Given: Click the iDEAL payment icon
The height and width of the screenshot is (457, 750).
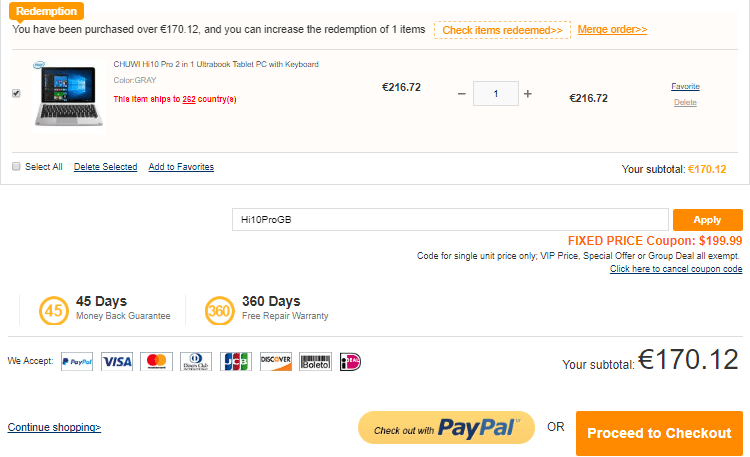Looking at the screenshot, I should click(350, 361).
